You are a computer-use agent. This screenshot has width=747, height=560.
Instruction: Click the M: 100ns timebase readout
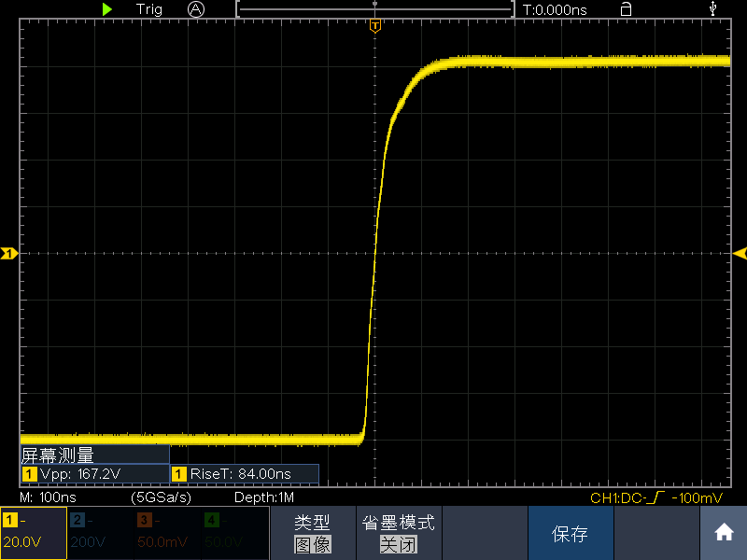click(49, 497)
